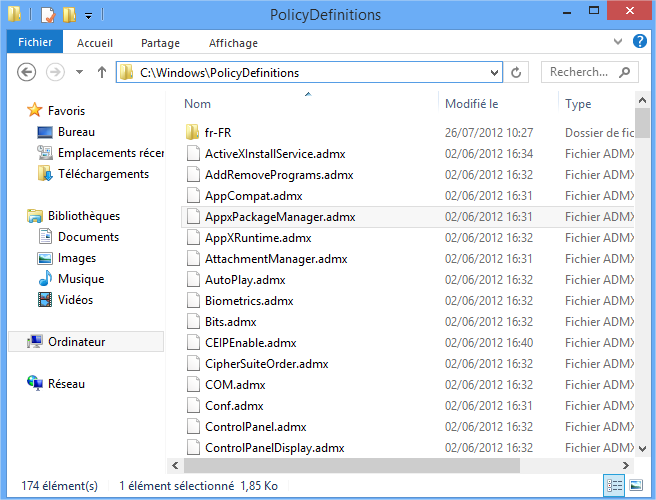The image size is (656, 500).
Task: Click the 02/06/2012 16:40 date cell
Action: [x=489, y=343]
